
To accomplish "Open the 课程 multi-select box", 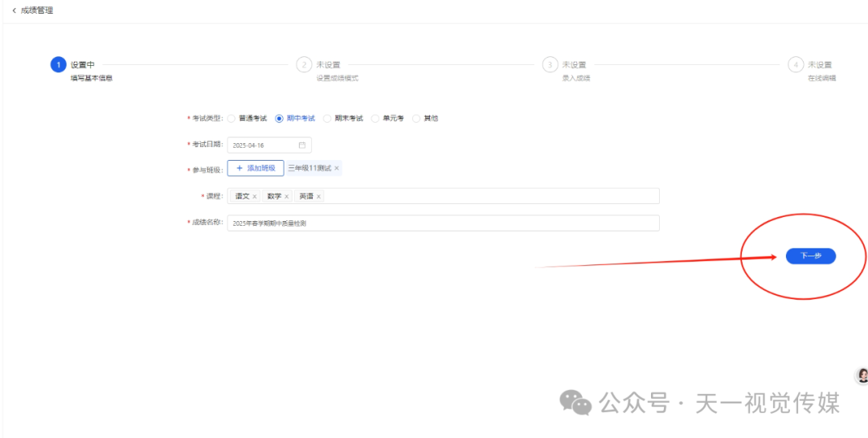I will click(x=444, y=196).
